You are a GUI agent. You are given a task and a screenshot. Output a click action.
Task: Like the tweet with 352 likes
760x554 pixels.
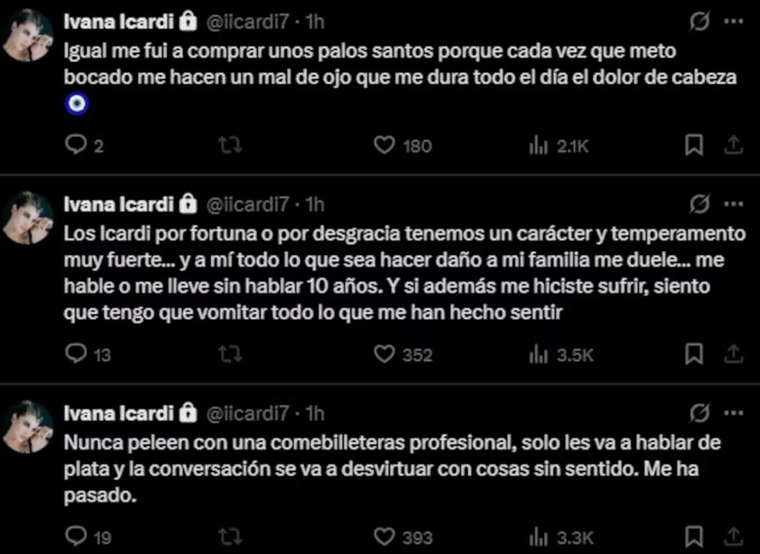(384, 354)
